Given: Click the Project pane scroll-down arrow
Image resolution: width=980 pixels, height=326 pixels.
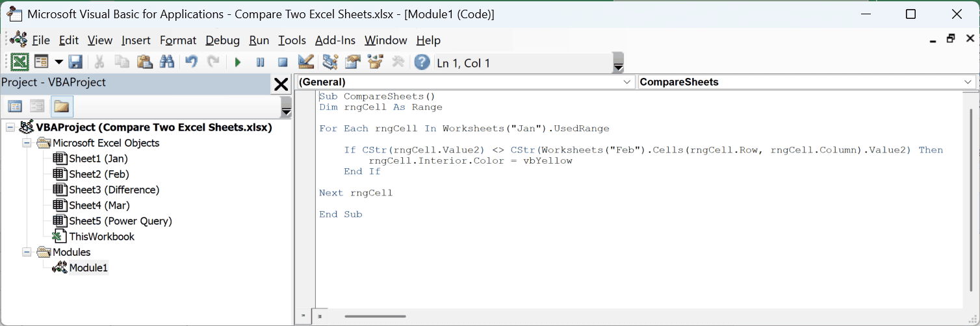Looking at the screenshot, I should tap(286, 112).
